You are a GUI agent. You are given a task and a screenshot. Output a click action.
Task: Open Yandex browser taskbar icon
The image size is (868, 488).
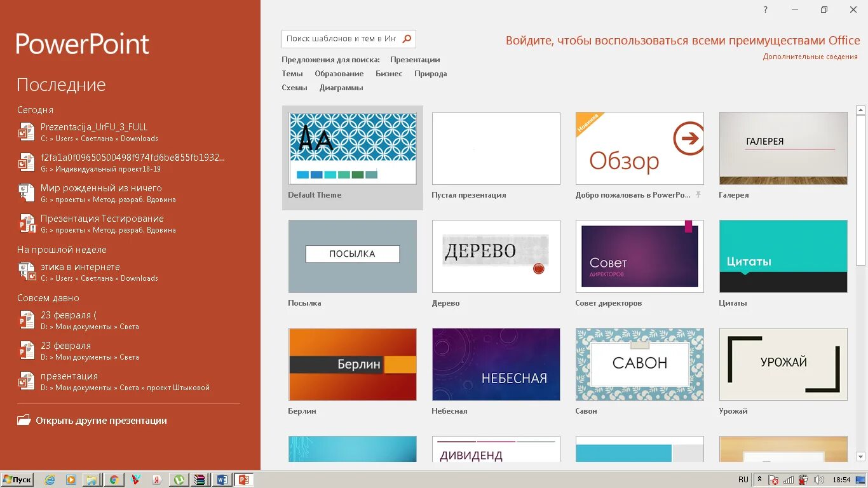(x=157, y=480)
